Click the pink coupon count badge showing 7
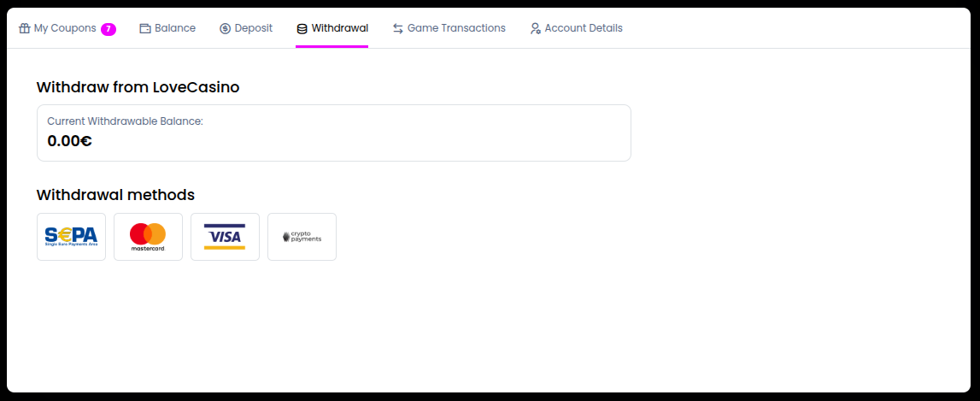980x401 pixels. [109, 29]
